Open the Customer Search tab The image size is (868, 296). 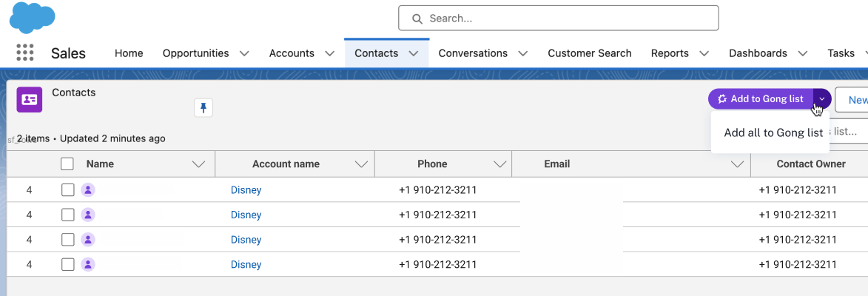590,53
